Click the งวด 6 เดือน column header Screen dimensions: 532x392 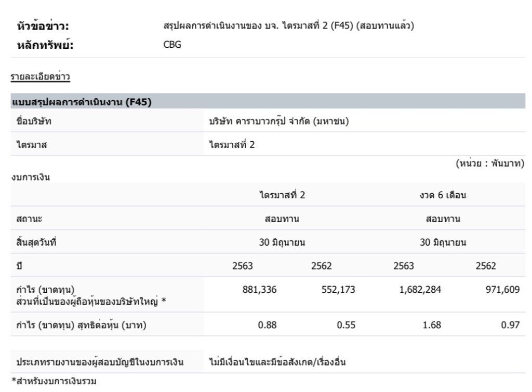pyautogui.click(x=443, y=195)
